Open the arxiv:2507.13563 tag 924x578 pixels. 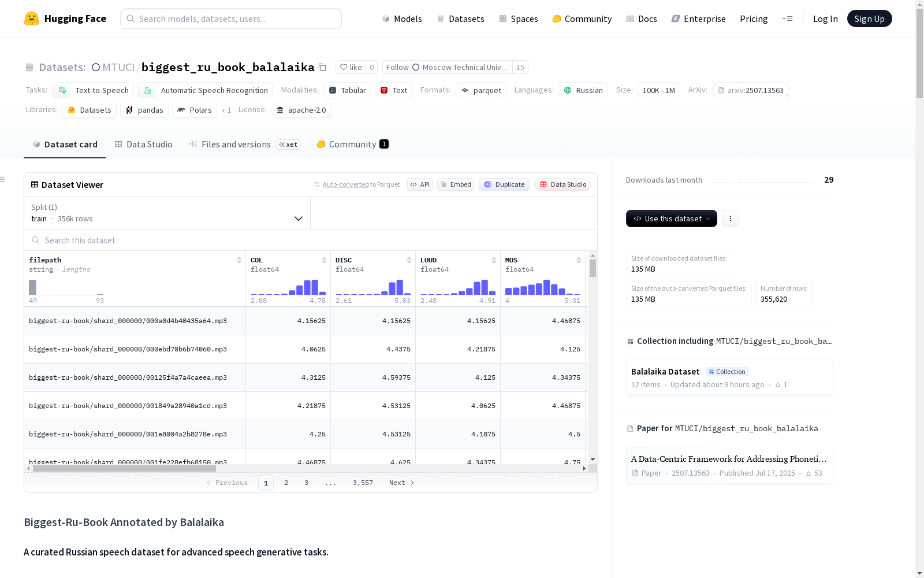coord(751,90)
